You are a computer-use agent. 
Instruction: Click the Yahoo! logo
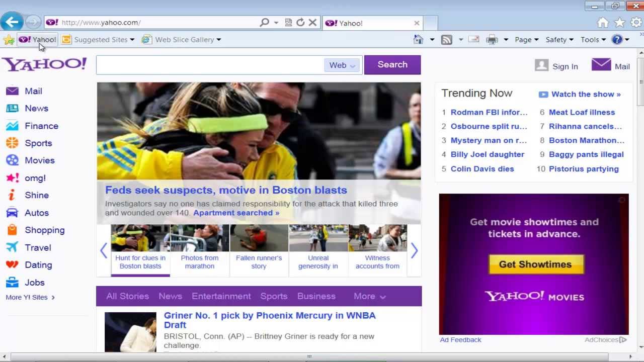pyautogui.click(x=44, y=64)
